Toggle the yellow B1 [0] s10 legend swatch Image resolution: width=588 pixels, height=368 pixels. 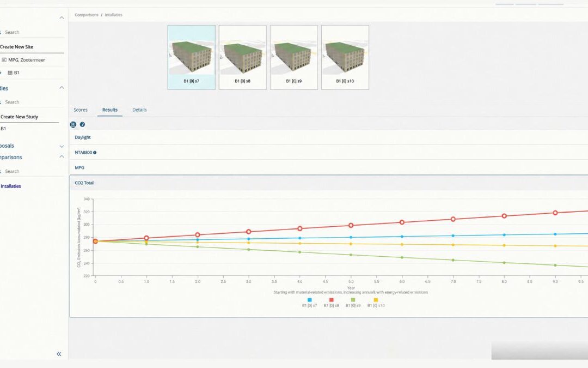(376, 300)
